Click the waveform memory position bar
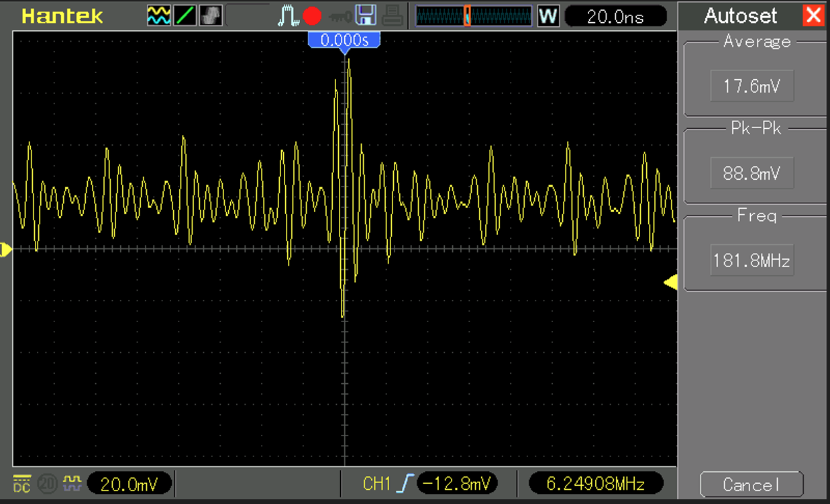830x504 pixels. pyautogui.click(x=473, y=16)
